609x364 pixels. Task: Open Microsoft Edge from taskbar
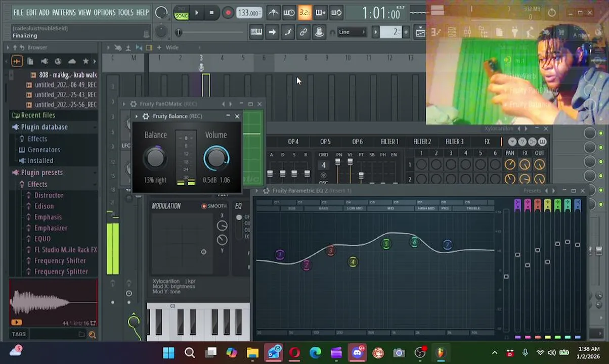tap(315, 352)
